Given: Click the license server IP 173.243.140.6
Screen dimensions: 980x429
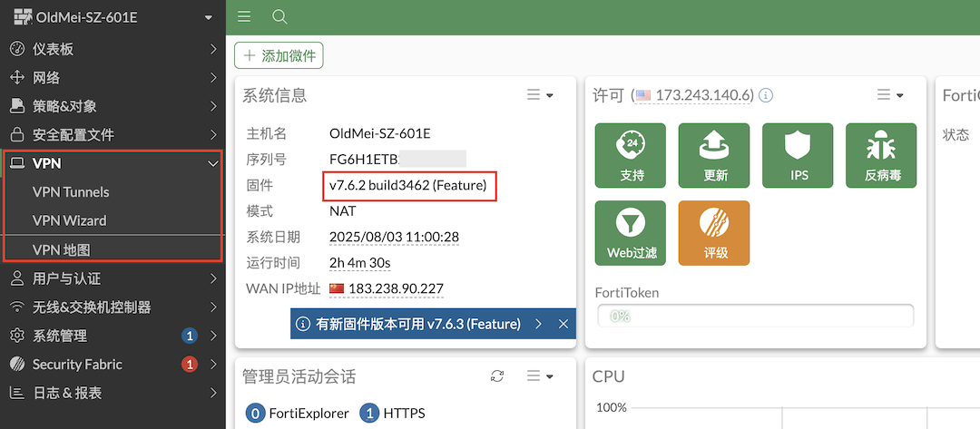Looking at the screenshot, I should click(705, 95).
